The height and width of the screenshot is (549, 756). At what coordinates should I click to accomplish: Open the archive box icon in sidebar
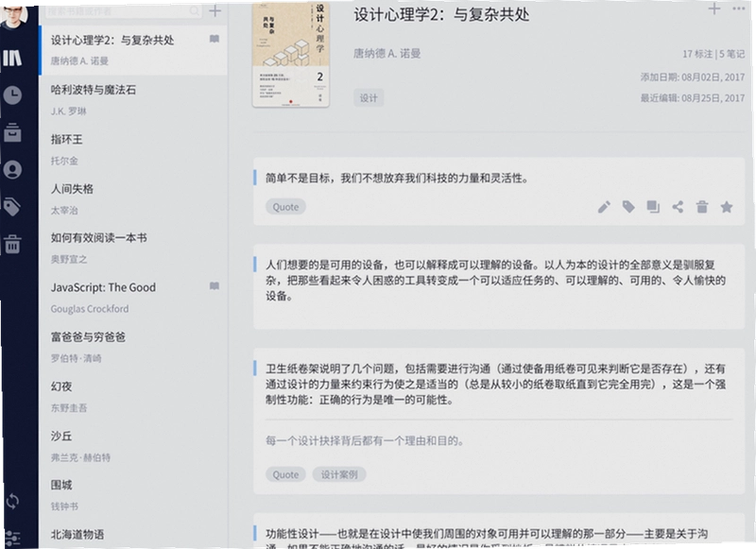click(12, 132)
